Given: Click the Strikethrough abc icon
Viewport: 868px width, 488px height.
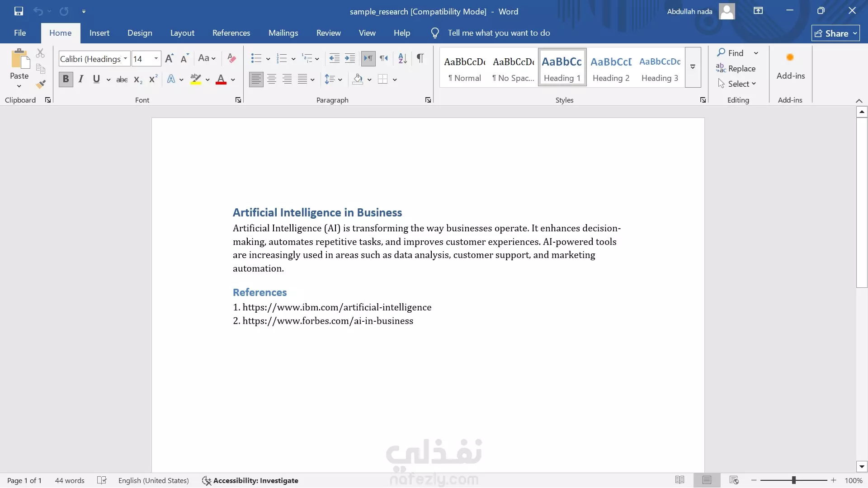Looking at the screenshot, I should 122,80.
